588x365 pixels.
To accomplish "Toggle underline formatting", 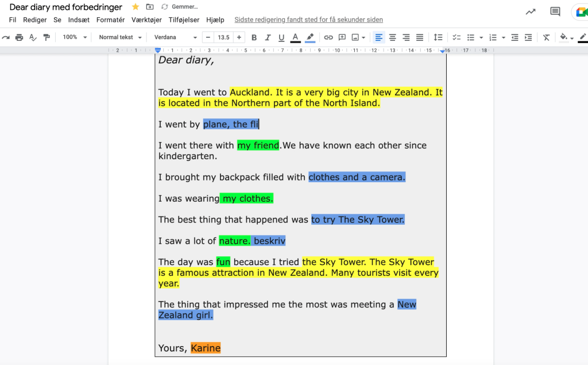I will click(281, 37).
